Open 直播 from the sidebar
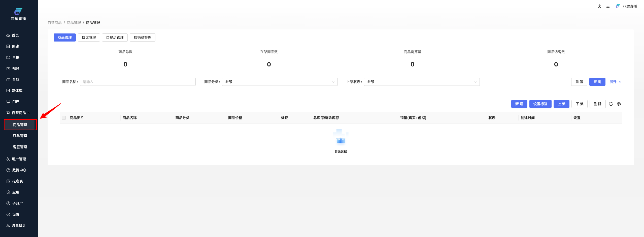The width and height of the screenshot is (644, 237). pos(16,57)
